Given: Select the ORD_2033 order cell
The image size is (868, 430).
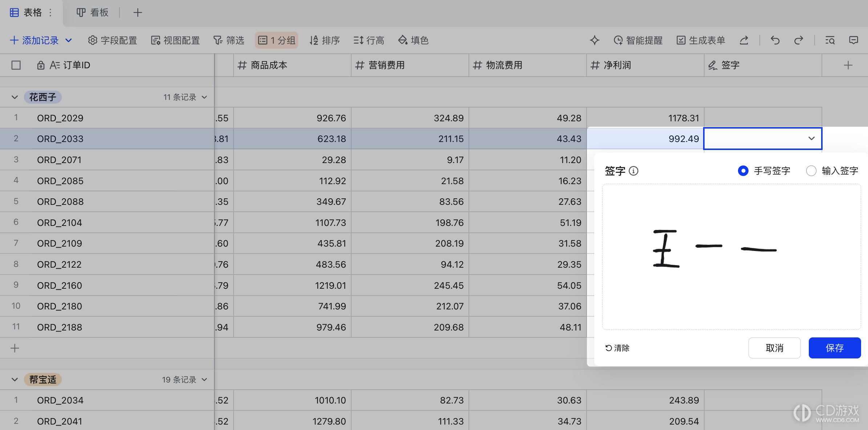Looking at the screenshot, I should click(123, 139).
